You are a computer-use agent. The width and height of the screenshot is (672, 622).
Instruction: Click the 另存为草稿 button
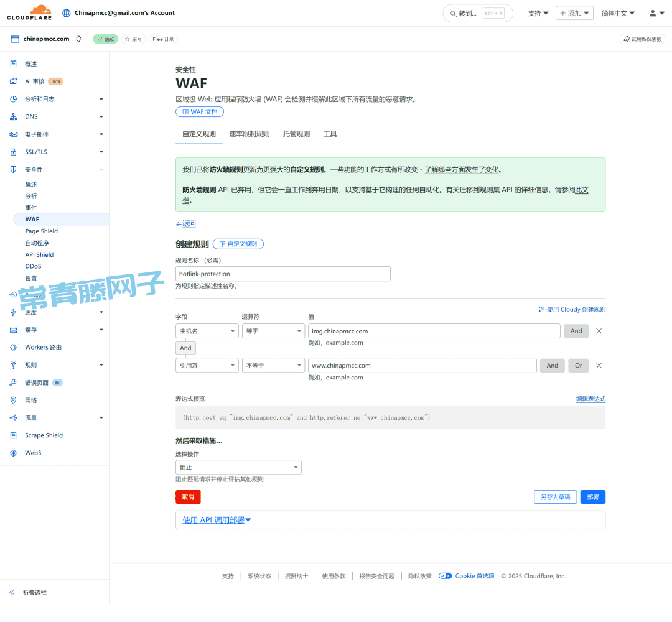pyautogui.click(x=556, y=498)
